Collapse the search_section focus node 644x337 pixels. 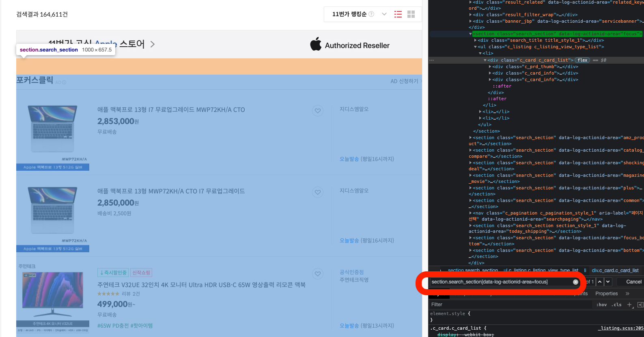point(470,34)
